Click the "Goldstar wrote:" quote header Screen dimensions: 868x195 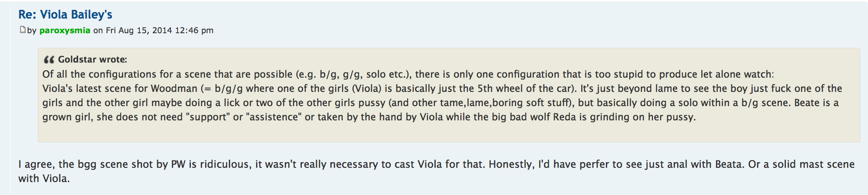92,60
